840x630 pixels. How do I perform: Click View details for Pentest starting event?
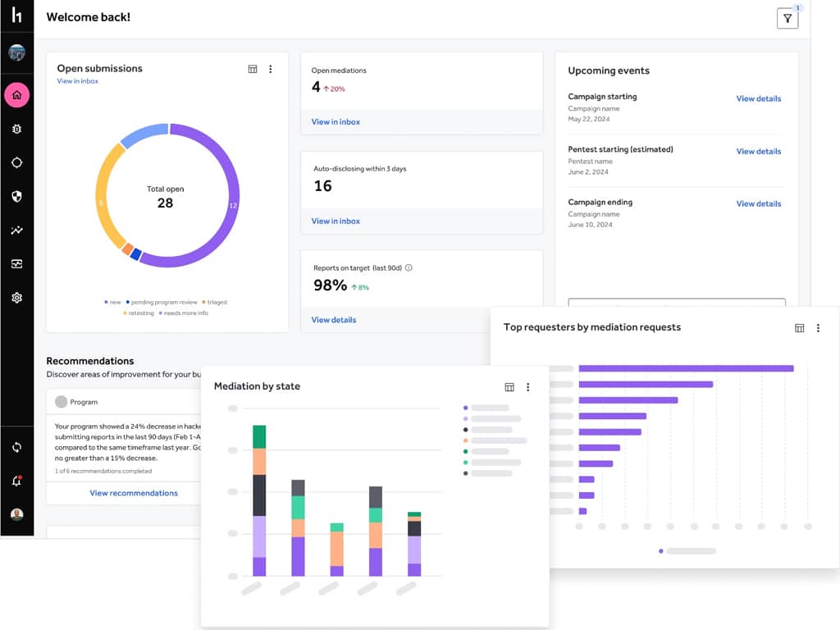click(758, 151)
